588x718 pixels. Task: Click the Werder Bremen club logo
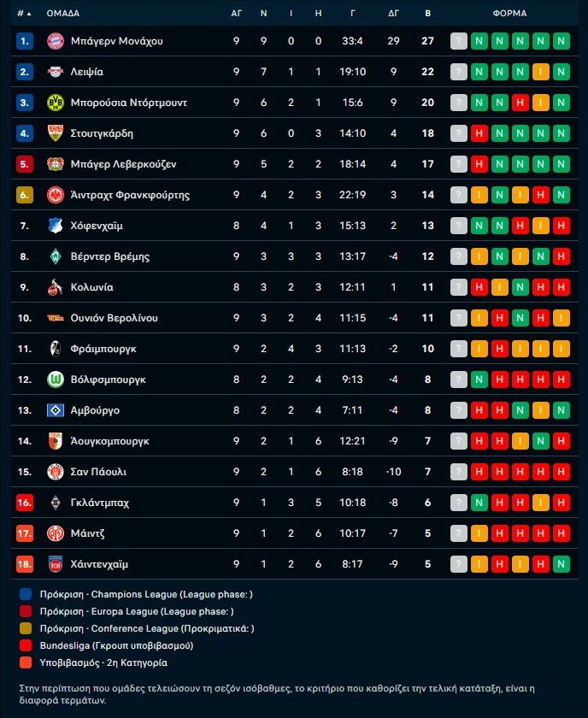(x=55, y=256)
